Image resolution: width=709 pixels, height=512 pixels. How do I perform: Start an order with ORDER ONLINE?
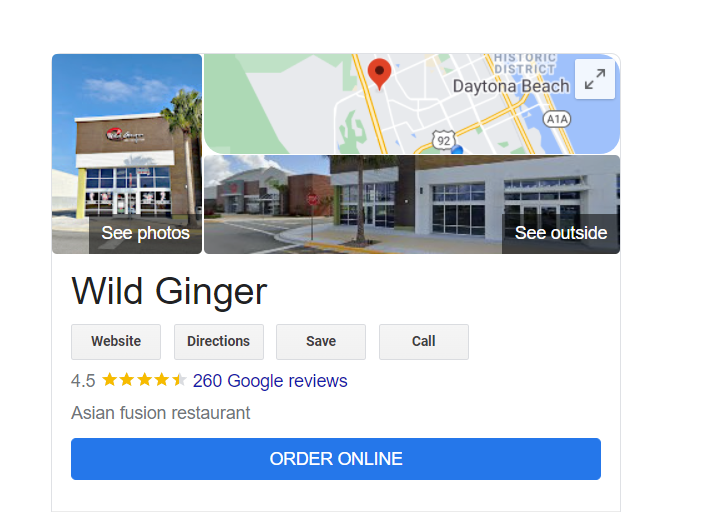(x=336, y=459)
